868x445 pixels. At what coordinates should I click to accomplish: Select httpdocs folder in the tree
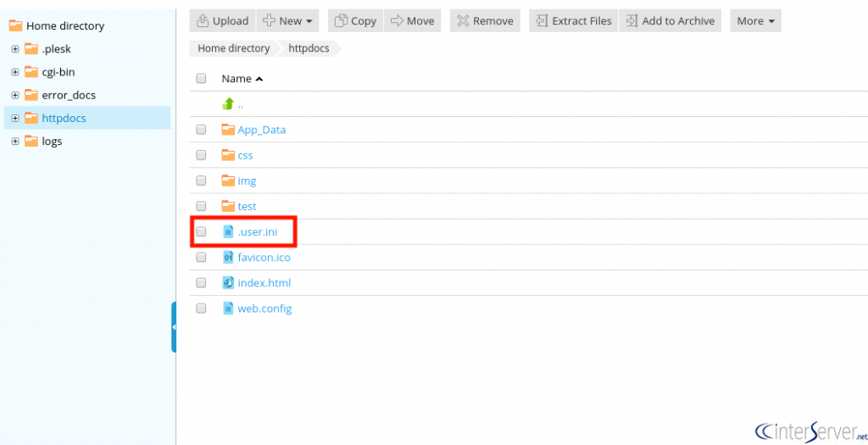point(64,118)
